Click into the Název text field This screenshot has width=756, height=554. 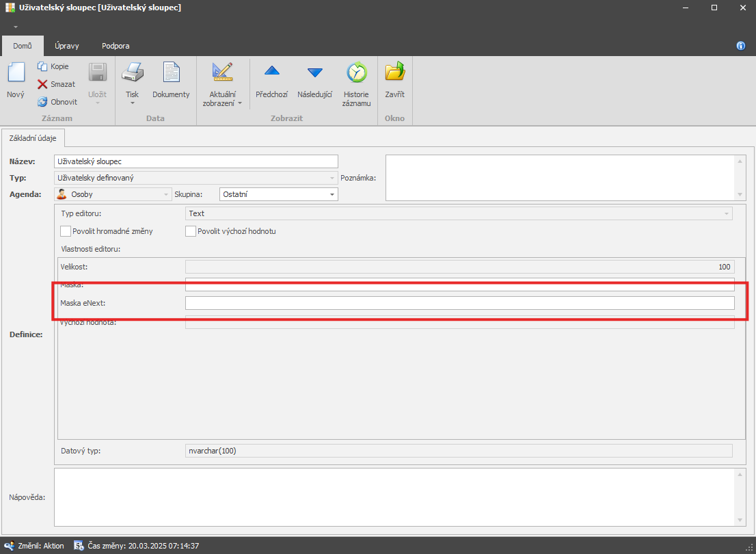[196, 161]
